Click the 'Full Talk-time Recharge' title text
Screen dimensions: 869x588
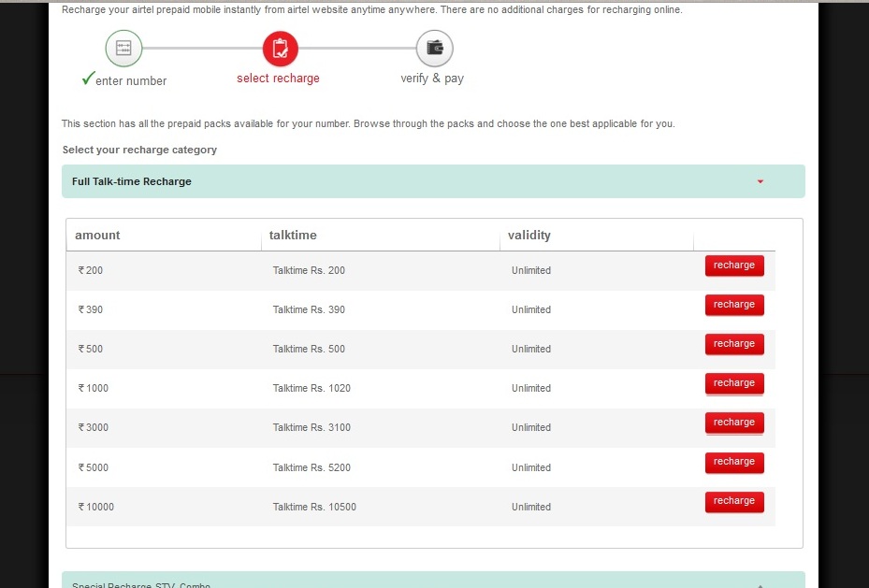pyautogui.click(x=131, y=181)
